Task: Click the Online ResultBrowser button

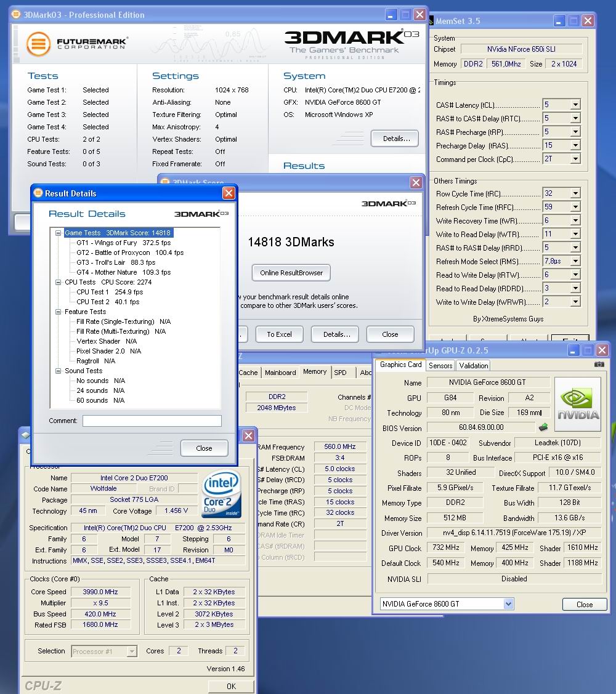Action: pos(291,273)
